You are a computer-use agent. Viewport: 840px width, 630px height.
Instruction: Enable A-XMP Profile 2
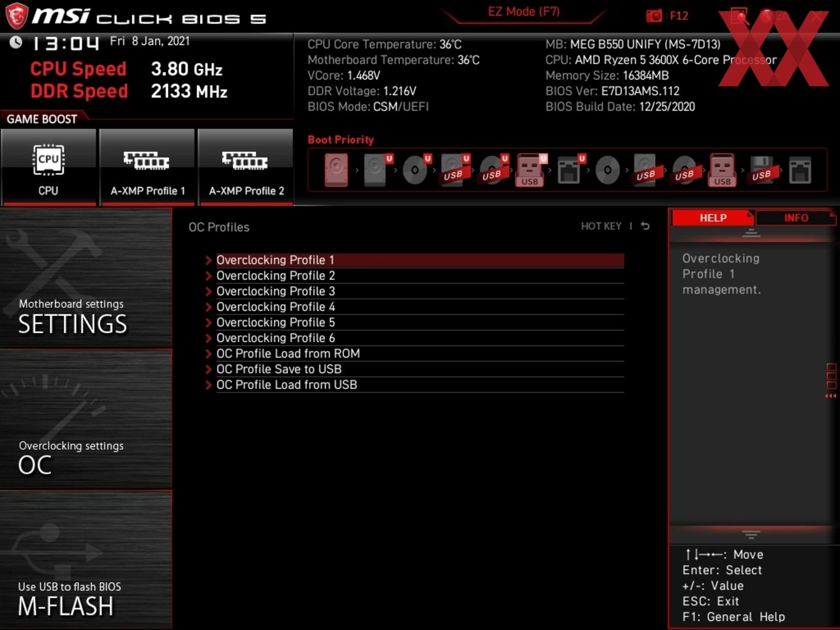245,167
